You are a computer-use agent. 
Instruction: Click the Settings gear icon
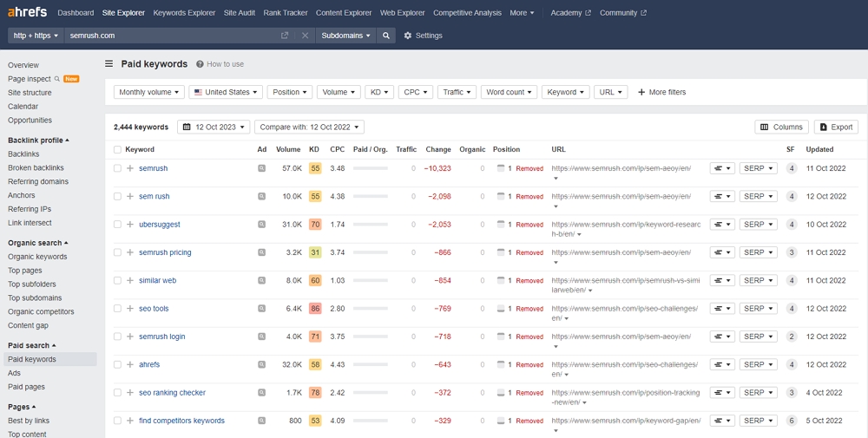click(x=408, y=36)
